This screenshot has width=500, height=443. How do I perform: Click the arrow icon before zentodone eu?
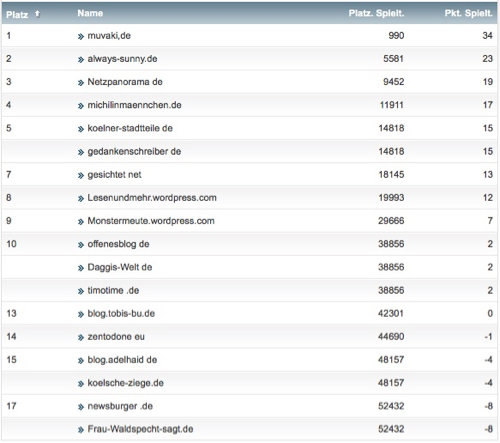pos(81,338)
